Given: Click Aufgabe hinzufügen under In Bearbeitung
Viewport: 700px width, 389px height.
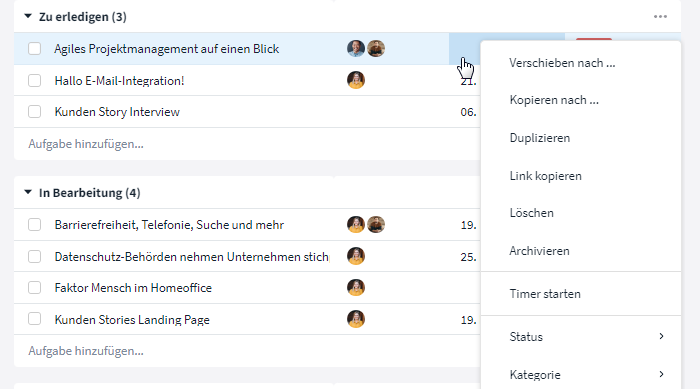Looking at the screenshot, I should (86, 351).
